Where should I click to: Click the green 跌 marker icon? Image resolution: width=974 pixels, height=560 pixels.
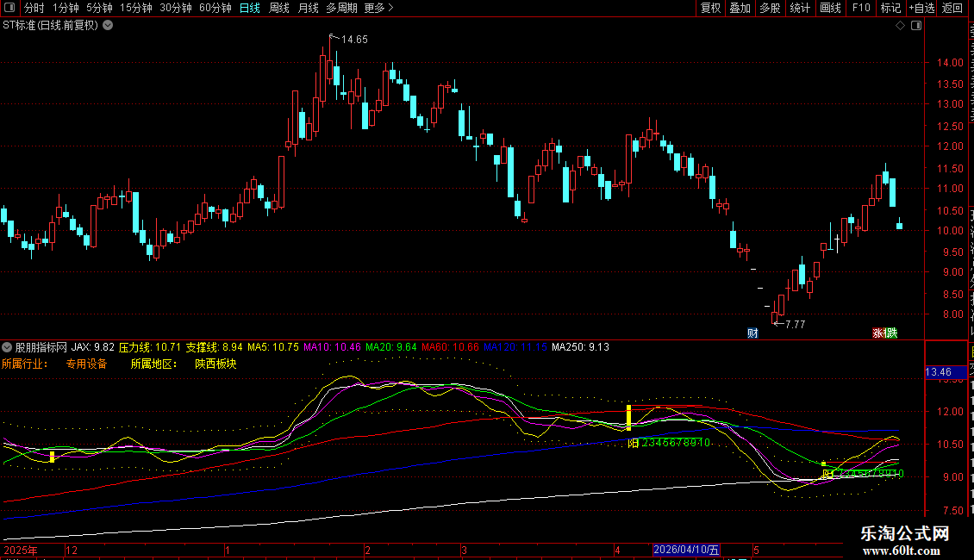pyautogui.click(x=891, y=333)
